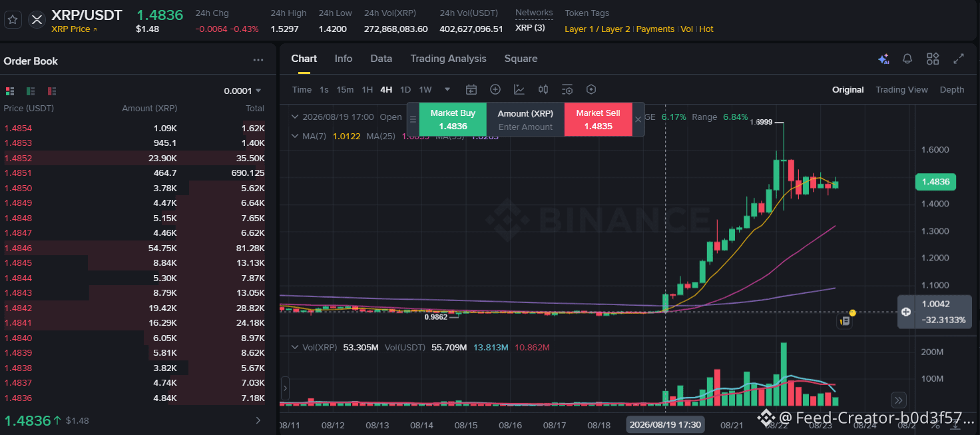Viewport: 980px width, 435px height.
Task: Click Market Buy at 1.4836
Action: coord(453,119)
